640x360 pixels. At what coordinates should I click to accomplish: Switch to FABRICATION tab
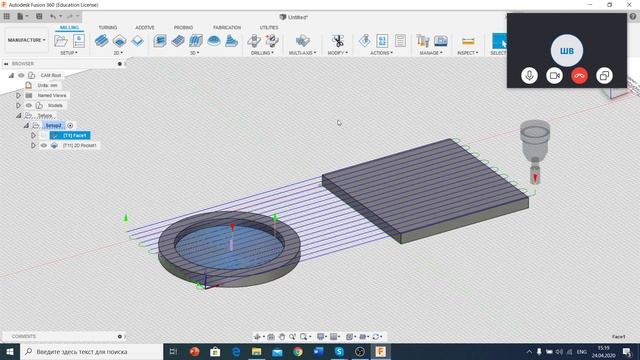pos(227,27)
